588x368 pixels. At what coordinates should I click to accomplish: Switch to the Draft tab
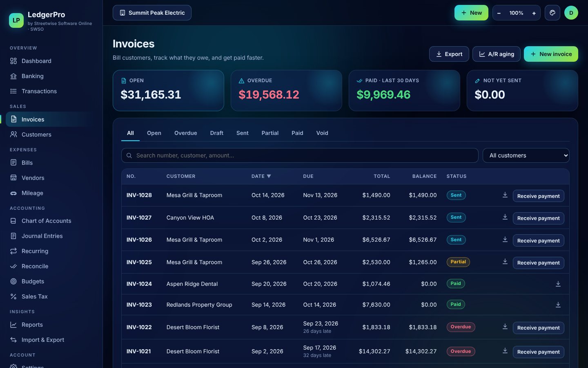[x=217, y=133]
